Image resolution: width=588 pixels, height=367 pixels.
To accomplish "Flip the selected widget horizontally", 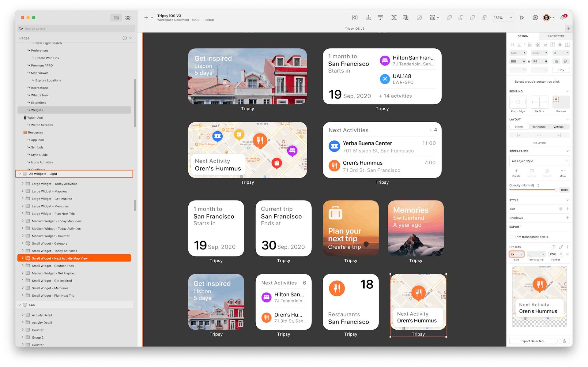I will [x=556, y=61].
